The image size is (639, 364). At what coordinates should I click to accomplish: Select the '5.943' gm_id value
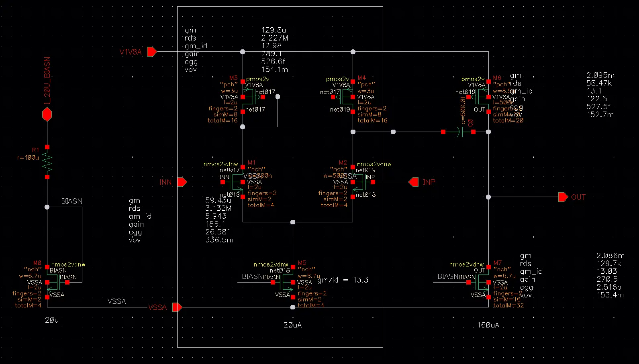click(x=216, y=216)
